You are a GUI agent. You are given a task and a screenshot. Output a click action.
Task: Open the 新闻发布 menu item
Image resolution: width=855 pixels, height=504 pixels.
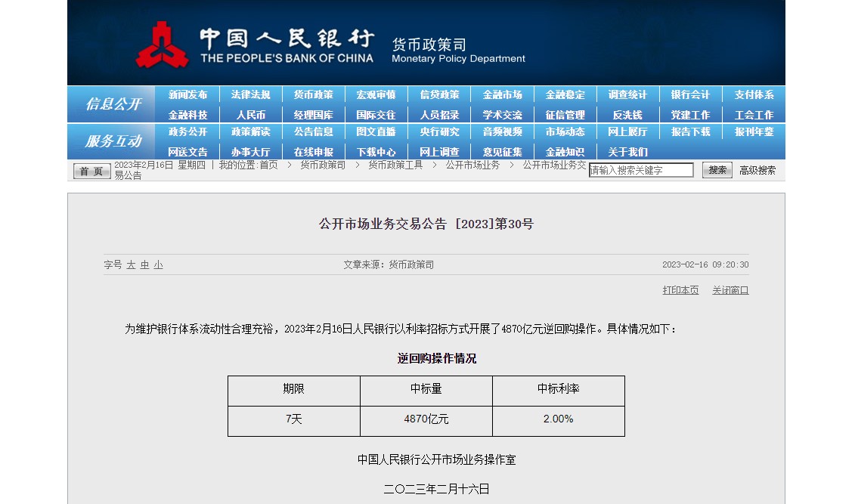[x=187, y=94]
